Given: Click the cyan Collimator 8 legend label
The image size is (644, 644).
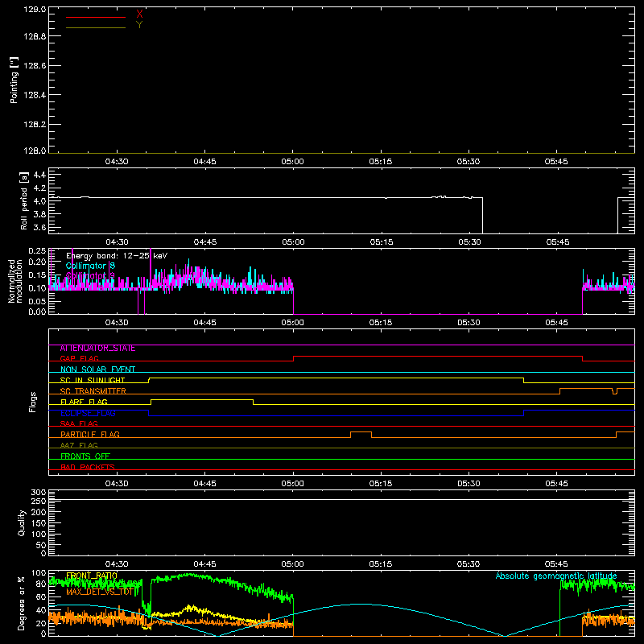Looking at the screenshot, I should tap(90, 266).
